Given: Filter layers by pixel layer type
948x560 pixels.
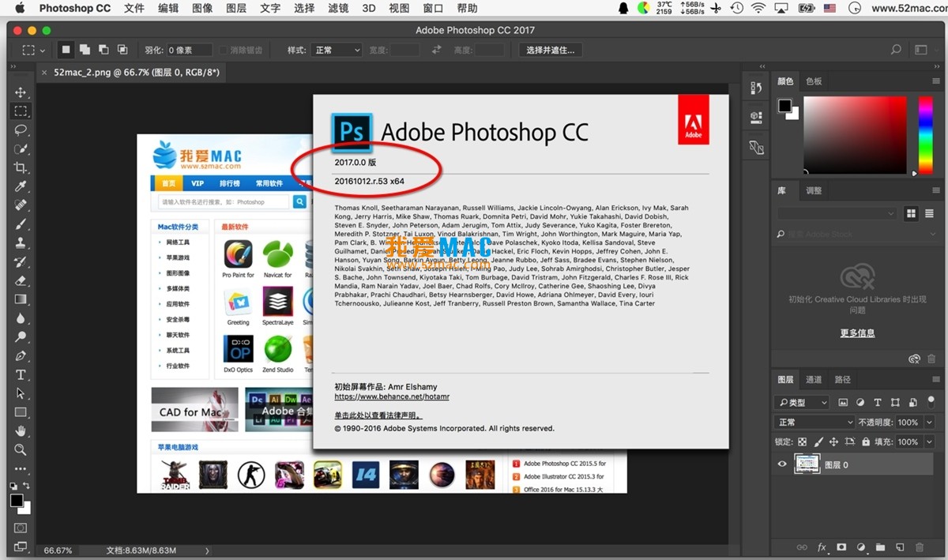Looking at the screenshot, I should tap(843, 402).
